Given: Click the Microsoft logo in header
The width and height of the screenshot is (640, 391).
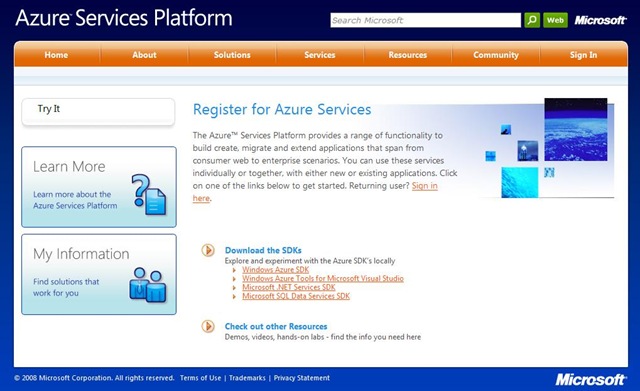Looking at the screenshot, I should pyautogui.click(x=600, y=20).
